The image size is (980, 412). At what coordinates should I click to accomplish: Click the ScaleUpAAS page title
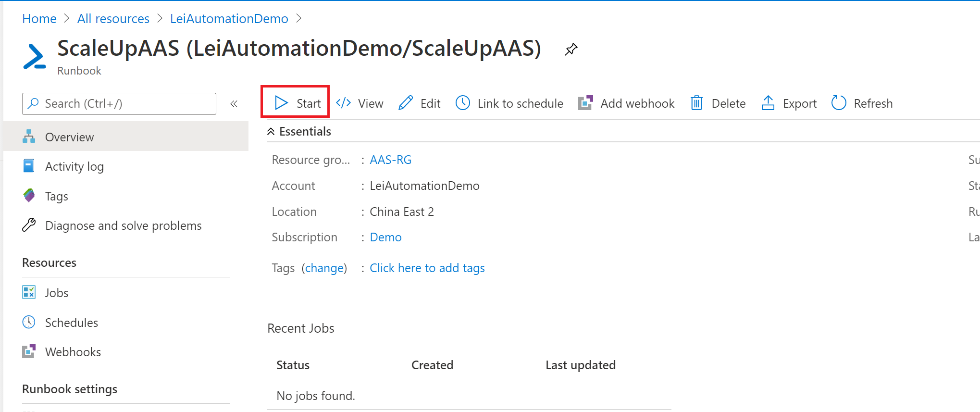[x=299, y=48]
